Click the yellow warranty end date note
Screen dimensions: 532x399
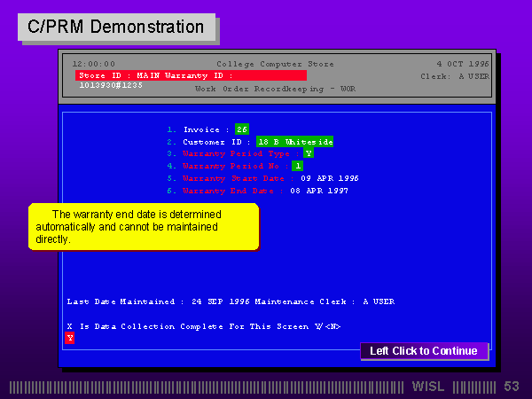(x=143, y=227)
